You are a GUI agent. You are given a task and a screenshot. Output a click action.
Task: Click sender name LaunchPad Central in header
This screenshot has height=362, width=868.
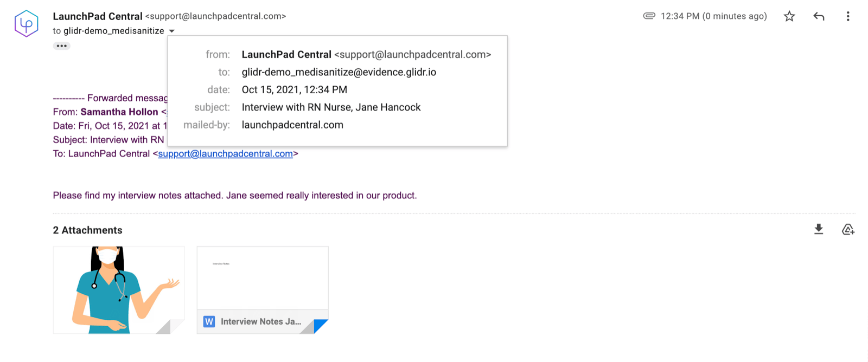tap(98, 16)
